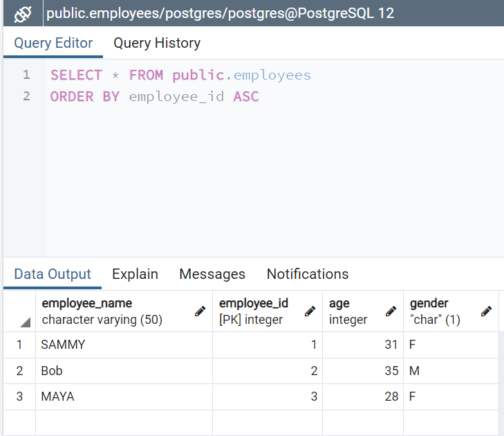Click edit pencil icon in gender column
The height and width of the screenshot is (436, 504).
coord(486,311)
